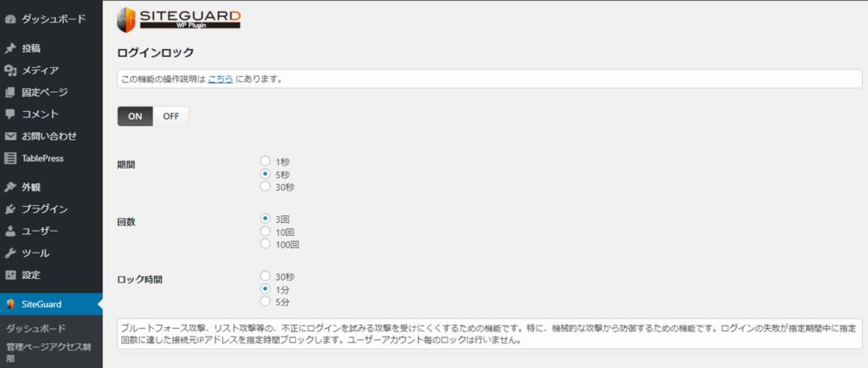Open the SiteGuard menu item
This screenshot has width=868, height=368.
(51, 304)
